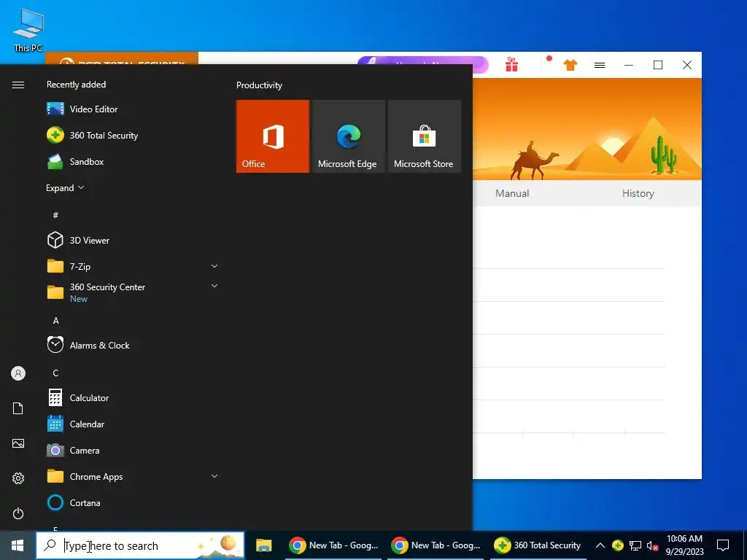Viewport: 747px width, 560px height.
Task: Open the clock and date flyout
Action: 684,545
